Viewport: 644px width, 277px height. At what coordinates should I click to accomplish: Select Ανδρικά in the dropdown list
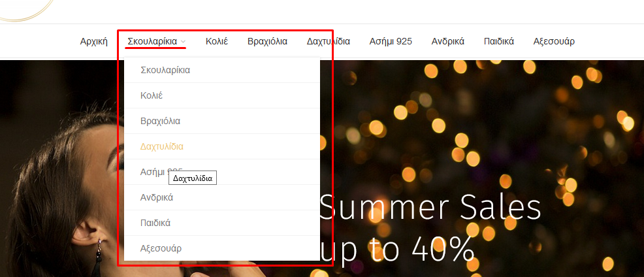(222, 197)
